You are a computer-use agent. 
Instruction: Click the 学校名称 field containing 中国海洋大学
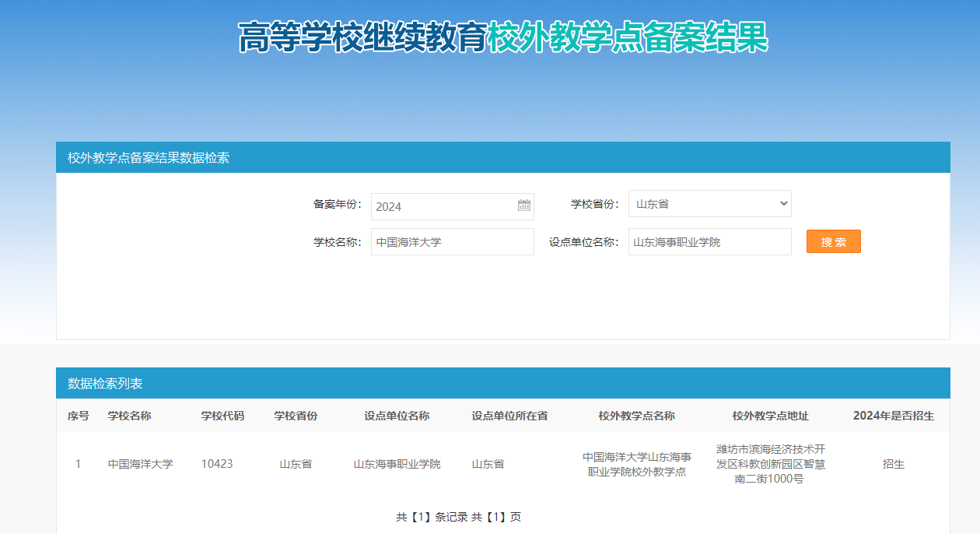pyautogui.click(x=452, y=242)
